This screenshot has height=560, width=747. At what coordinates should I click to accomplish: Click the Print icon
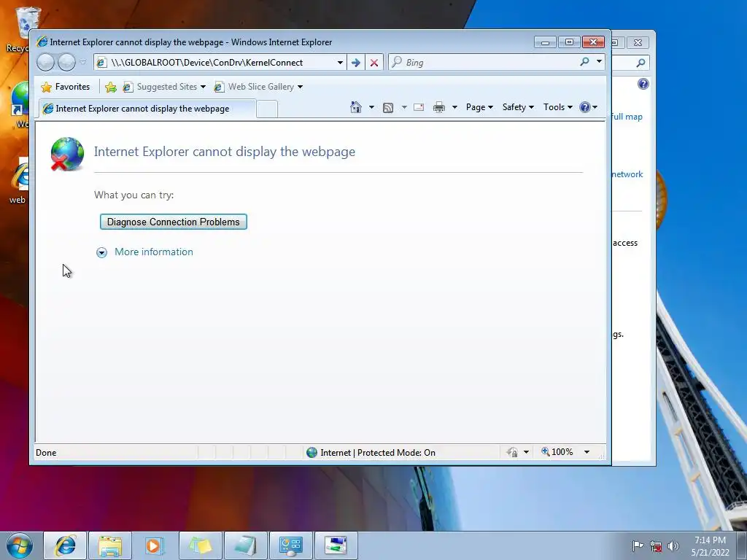click(x=438, y=107)
